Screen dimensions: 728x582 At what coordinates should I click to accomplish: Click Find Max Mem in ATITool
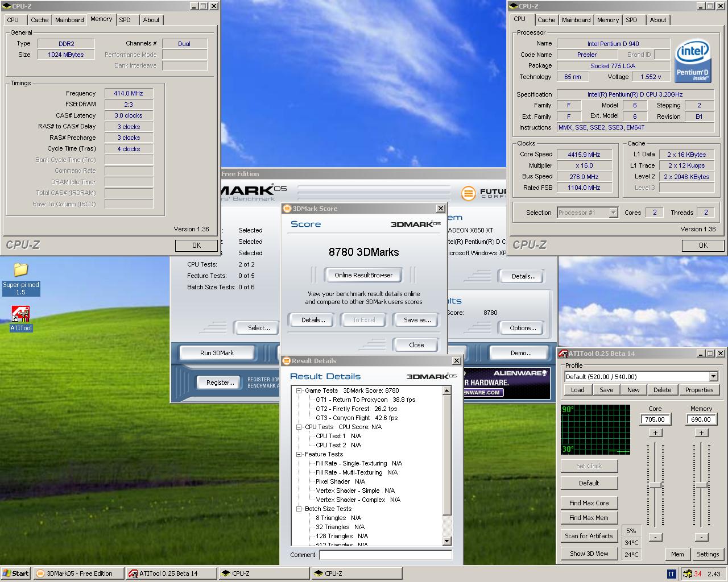589,518
